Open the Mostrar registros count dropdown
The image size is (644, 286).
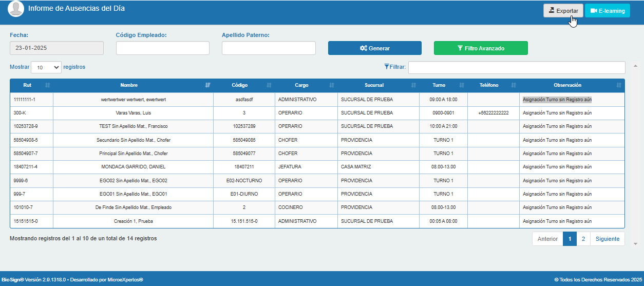point(46,67)
